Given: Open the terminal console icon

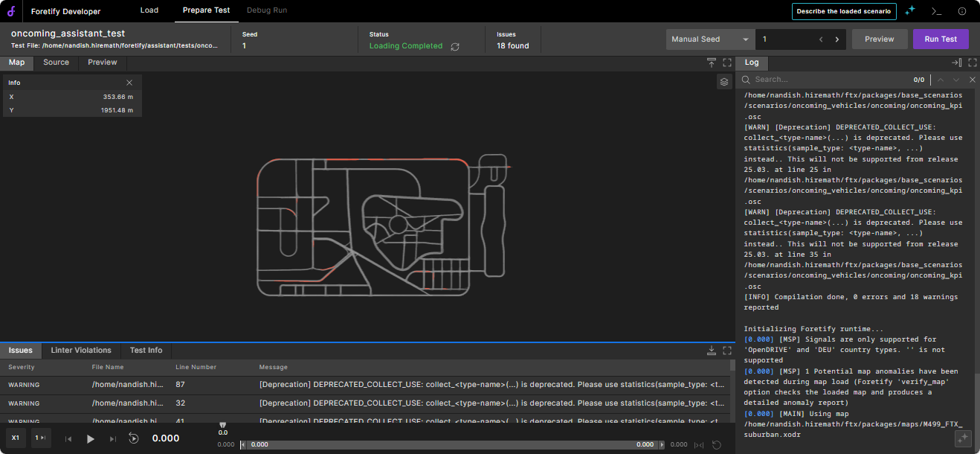Looking at the screenshot, I should pyautogui.click(x=936, y=11).
